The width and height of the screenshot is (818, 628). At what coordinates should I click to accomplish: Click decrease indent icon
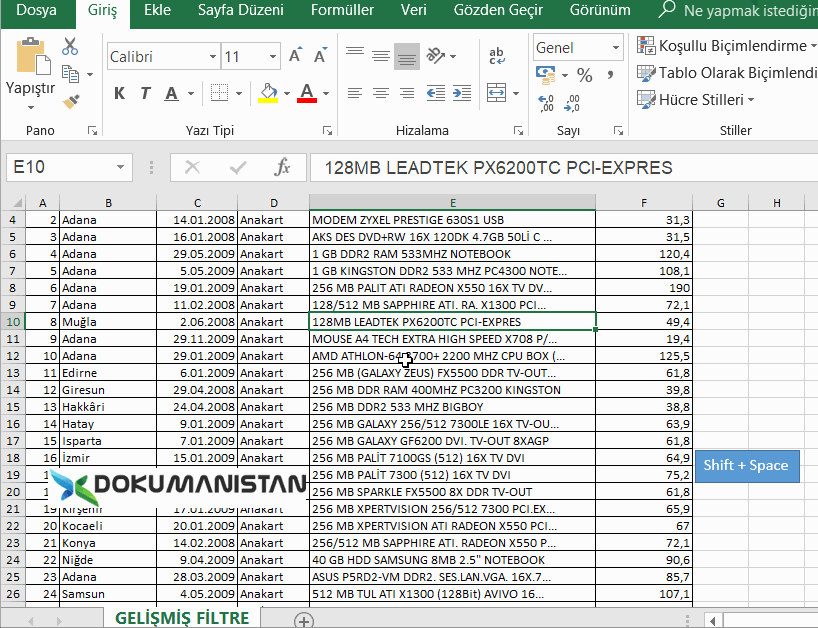tap(436, 93)
